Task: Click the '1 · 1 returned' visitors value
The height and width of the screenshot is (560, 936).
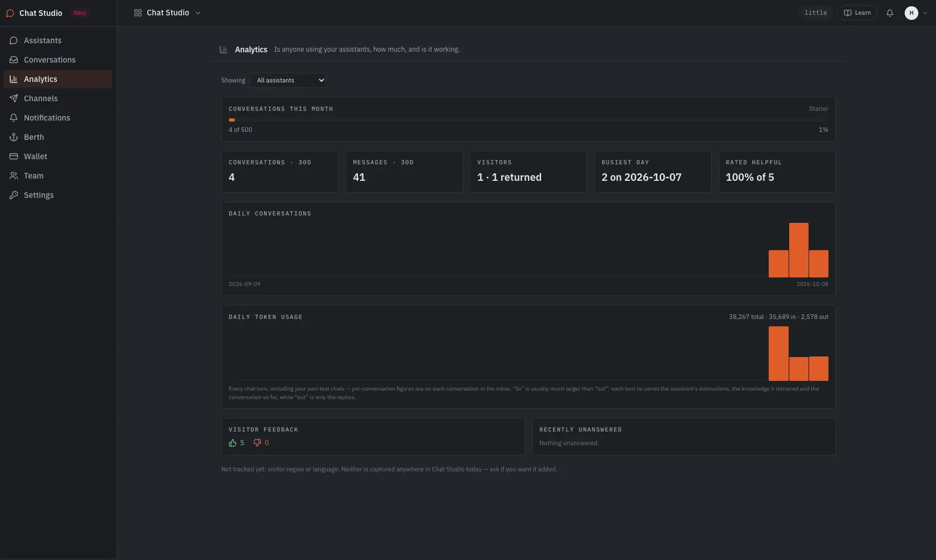Action: (x=509, y=177)
